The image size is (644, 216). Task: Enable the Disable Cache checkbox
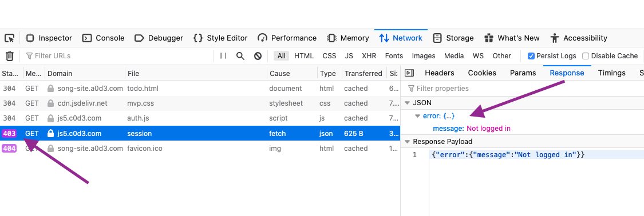(586, 56)
